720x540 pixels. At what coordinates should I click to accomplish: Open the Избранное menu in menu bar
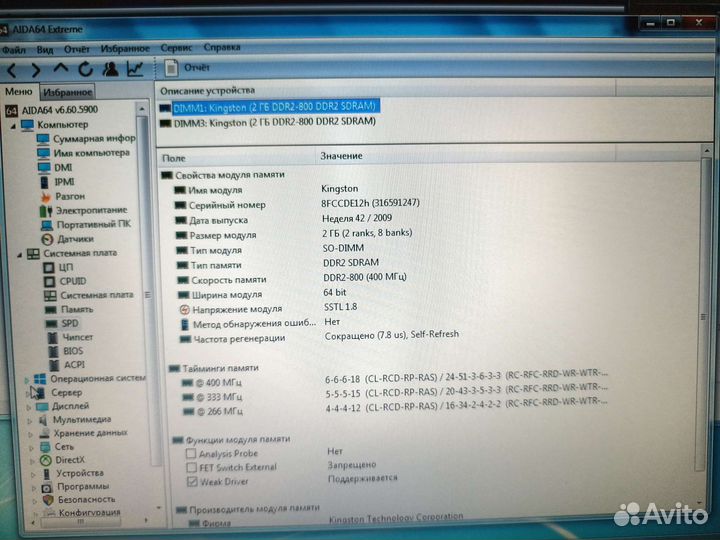(x=125, y=48)
